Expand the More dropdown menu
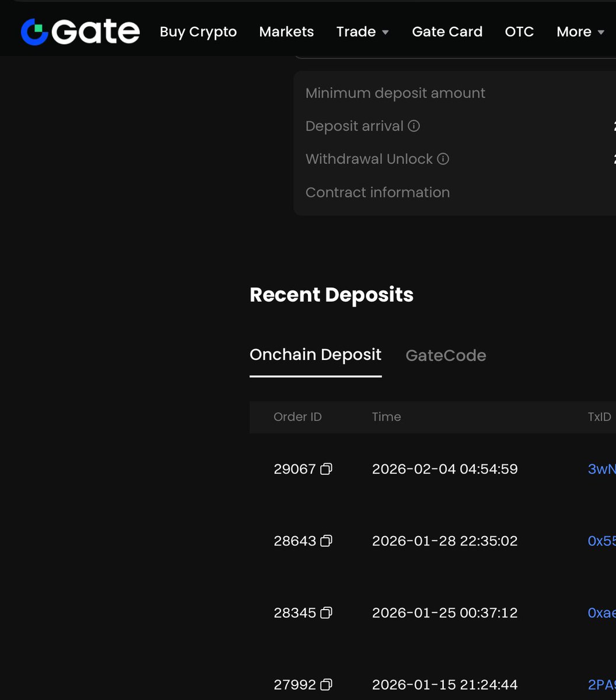The width and height of the screenshot is (616, 700). coord(580,32)
